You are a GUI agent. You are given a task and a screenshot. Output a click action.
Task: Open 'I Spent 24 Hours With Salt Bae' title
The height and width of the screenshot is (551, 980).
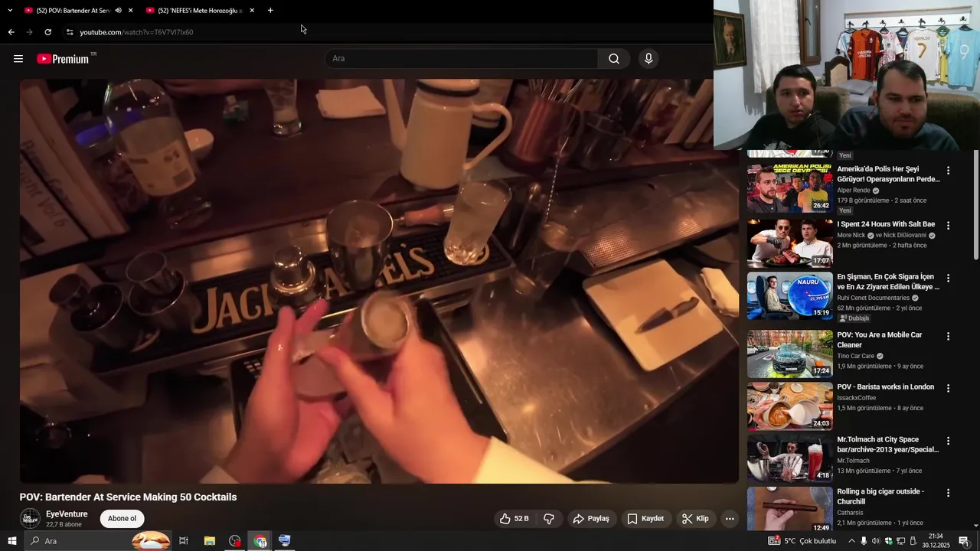point(886,224)
